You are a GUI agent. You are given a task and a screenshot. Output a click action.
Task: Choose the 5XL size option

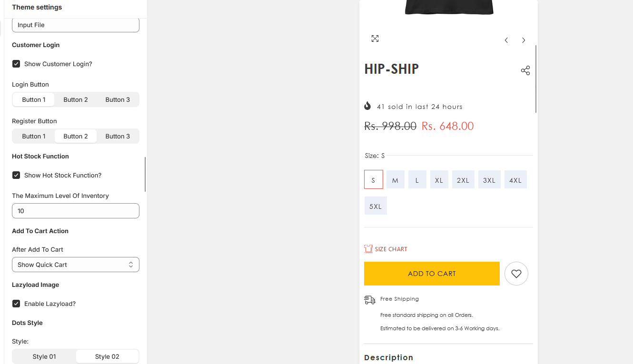tap(376, 206)
